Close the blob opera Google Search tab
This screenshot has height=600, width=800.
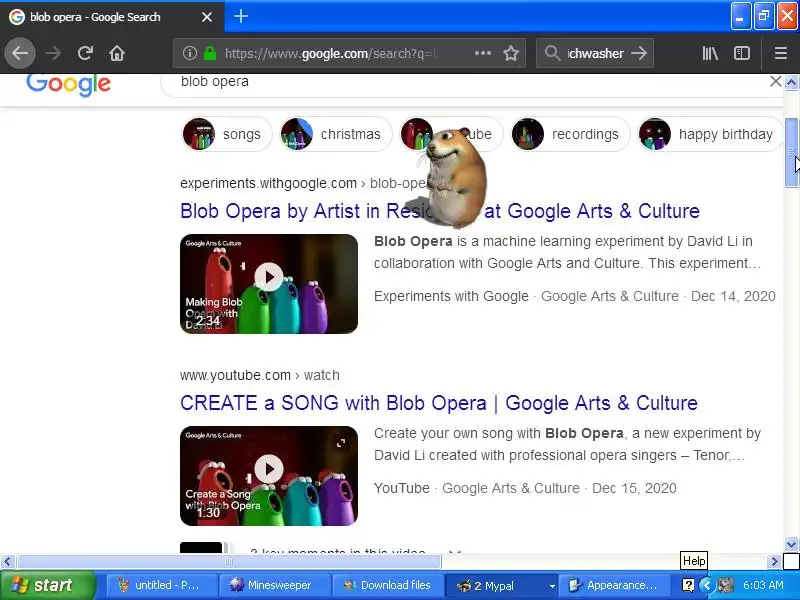point(207,17)
